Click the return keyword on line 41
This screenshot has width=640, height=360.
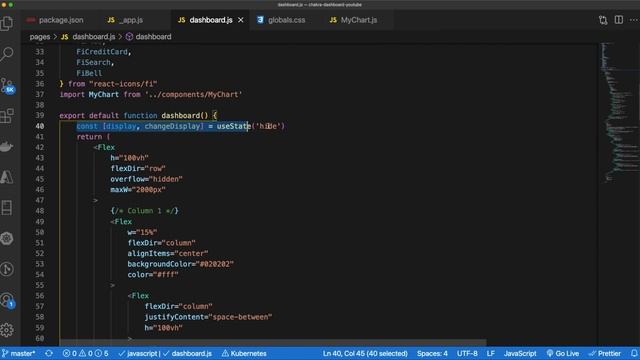(x=89, y=137)
